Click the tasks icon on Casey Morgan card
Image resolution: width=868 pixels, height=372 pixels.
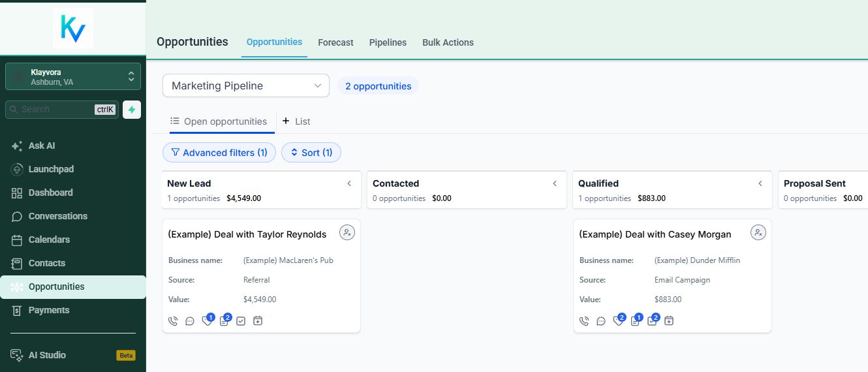(x=653, y=320)
